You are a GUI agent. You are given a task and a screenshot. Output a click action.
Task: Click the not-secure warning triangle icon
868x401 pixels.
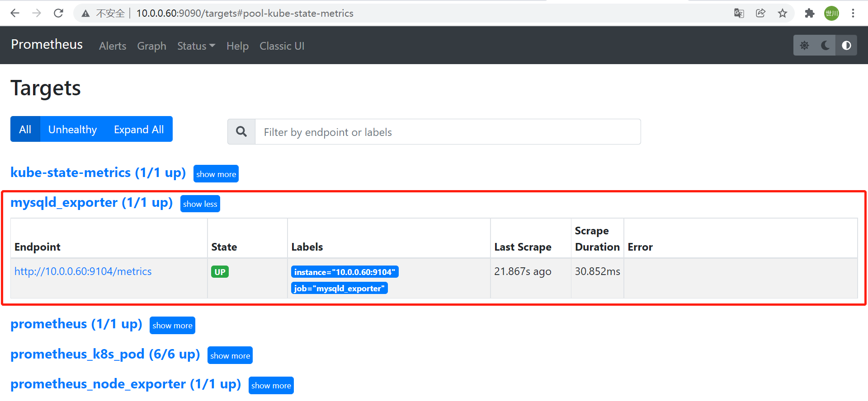(x=85, y=14)
